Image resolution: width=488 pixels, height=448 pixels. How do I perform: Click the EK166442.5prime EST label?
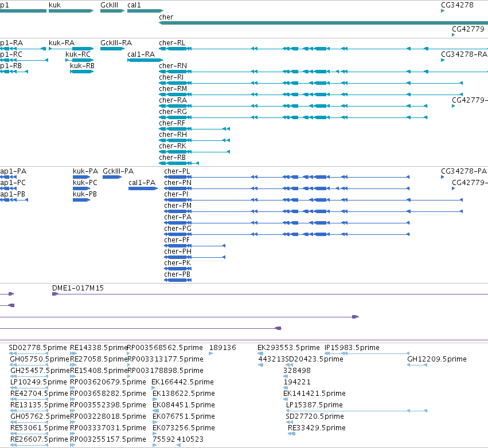(182, 382)
